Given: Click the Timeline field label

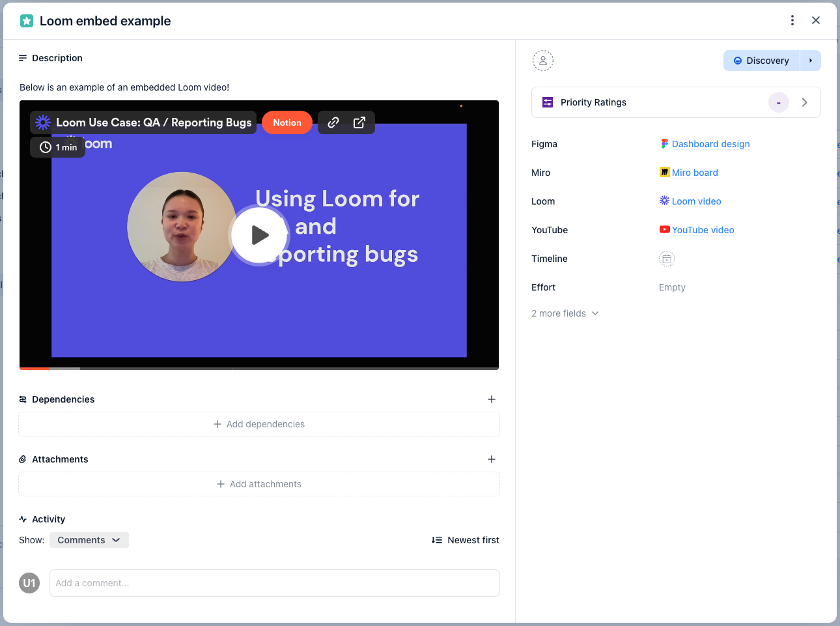Looking at the screenshot, I should (550, 259).
